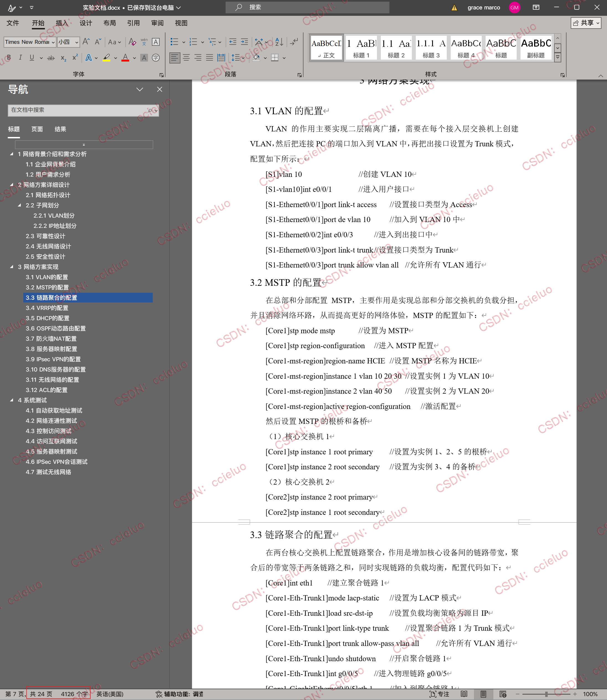Click the clear formatting icon
The width and height of the screenshot is (607, 700).
click(x=132, y=42)
